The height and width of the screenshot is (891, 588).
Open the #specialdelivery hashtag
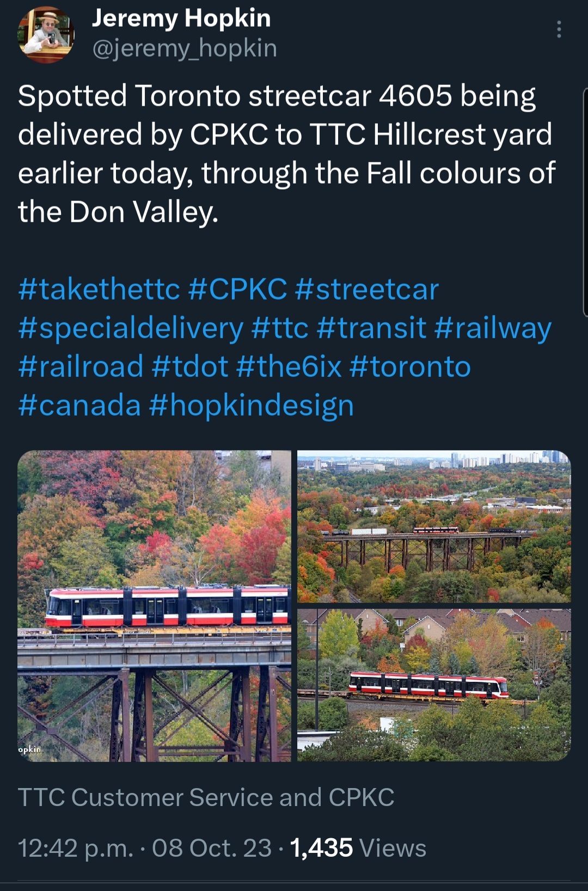click(x=131, y=328)
